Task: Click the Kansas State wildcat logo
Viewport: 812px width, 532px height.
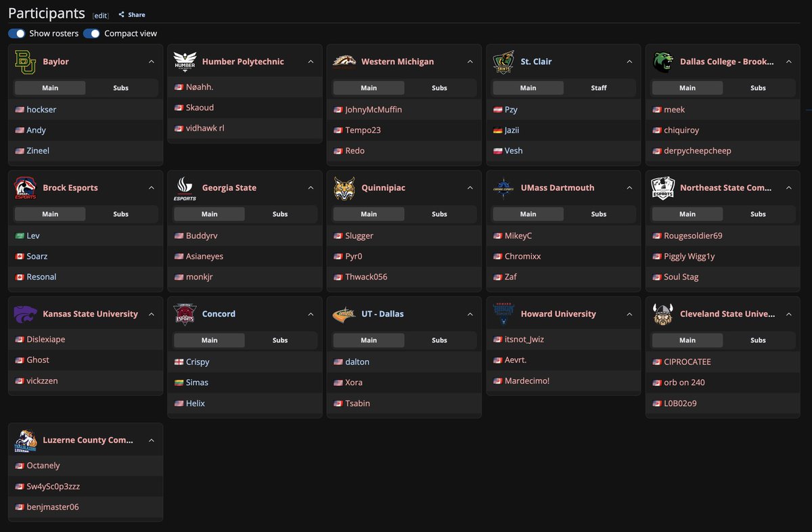Action: [x=25, y=314]
